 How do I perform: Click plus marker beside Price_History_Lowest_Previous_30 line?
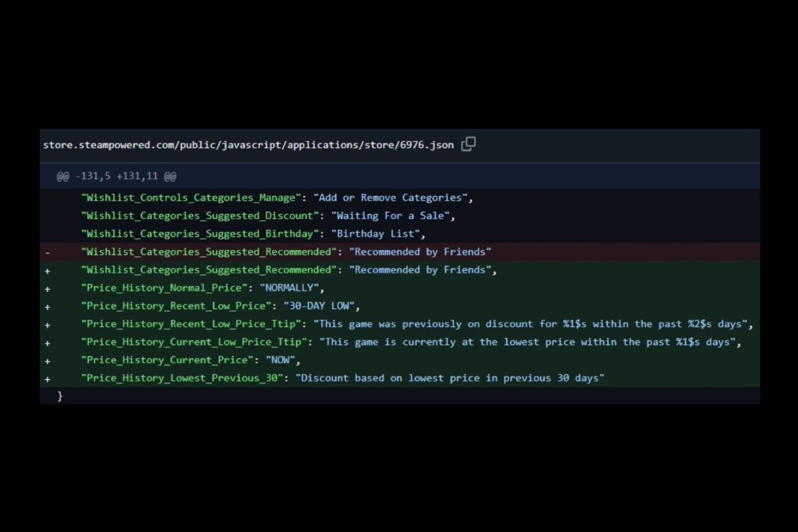click(47, 379)
